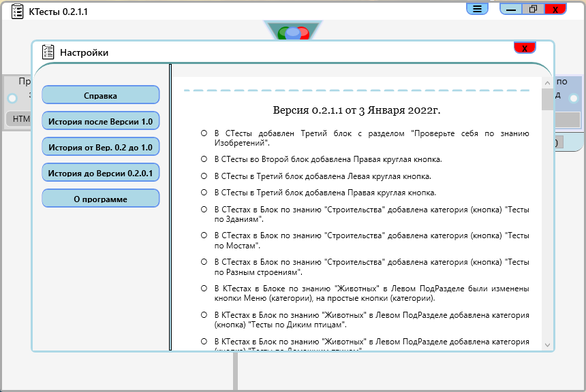Restore down the КТесты main window

[x=534, y=9]
